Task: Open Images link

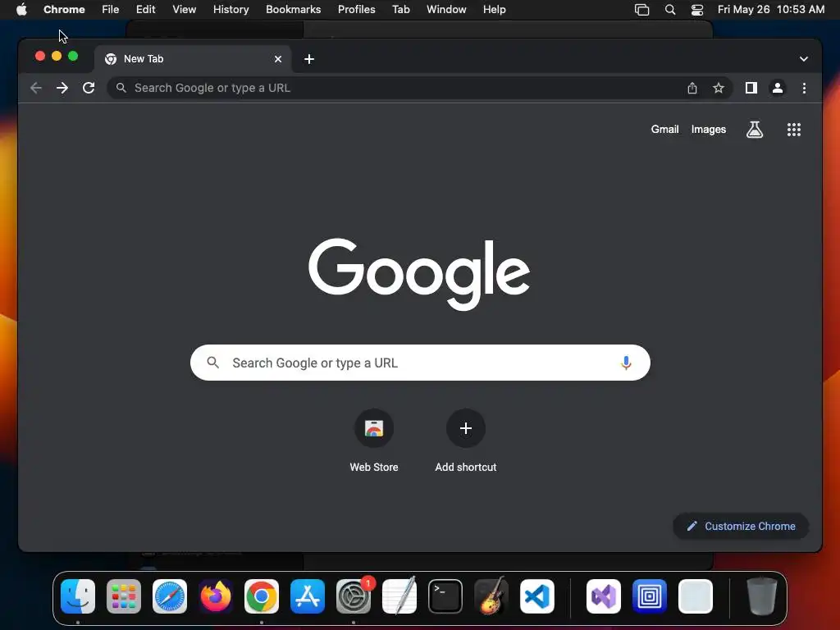Action: 708,129
